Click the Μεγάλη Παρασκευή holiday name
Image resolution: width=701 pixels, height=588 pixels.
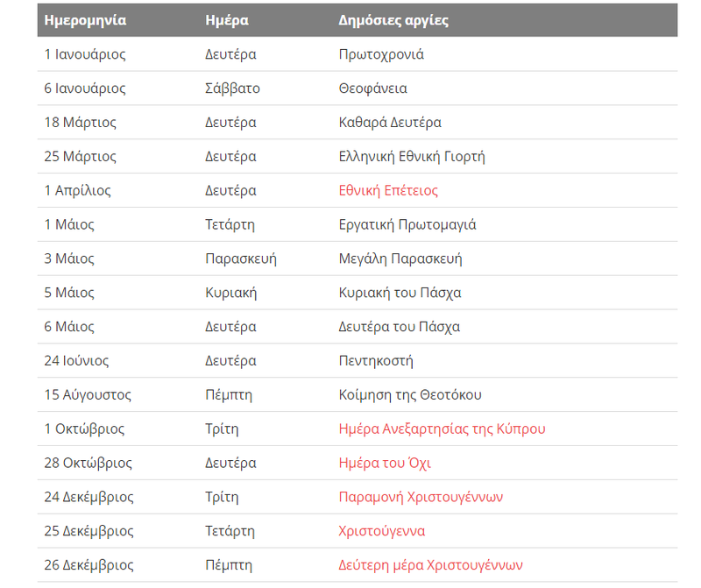[400, 259]
